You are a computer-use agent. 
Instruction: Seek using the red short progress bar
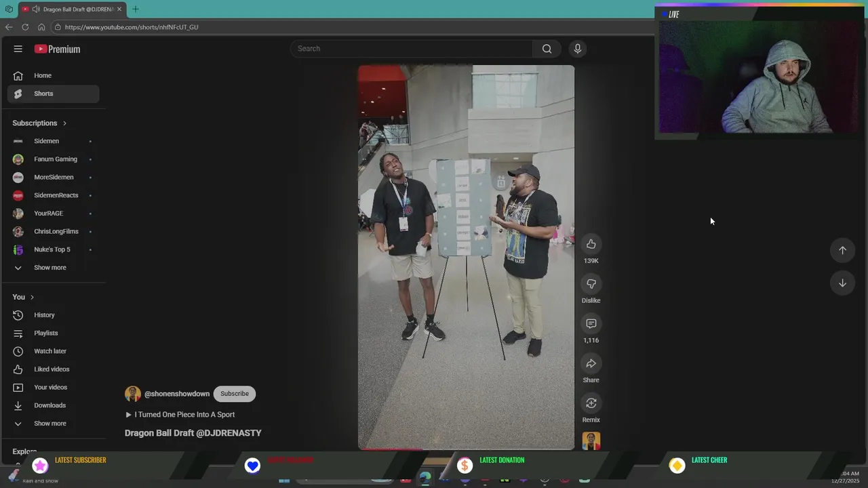click(x=466, y=449)
